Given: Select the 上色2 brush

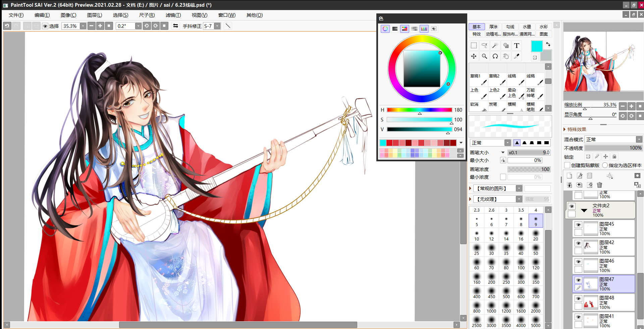Looking at the screenshot, I should pyautogui.click(x=497, y=93).
